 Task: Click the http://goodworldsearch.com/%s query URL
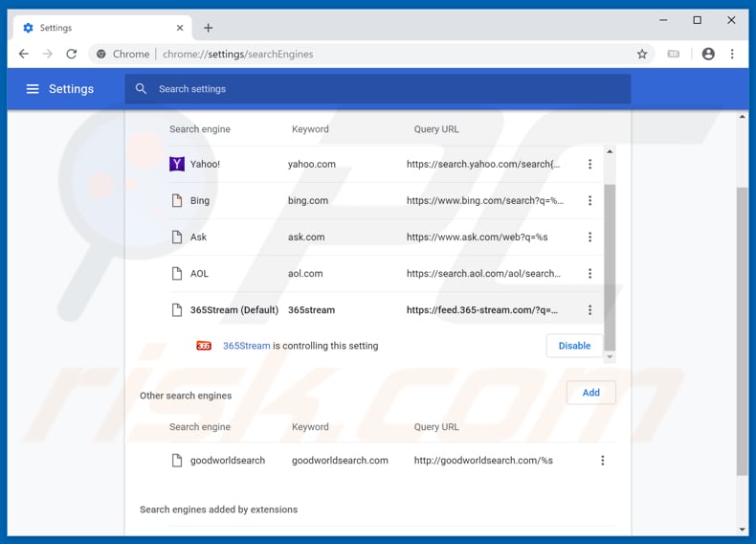(483, 461)
